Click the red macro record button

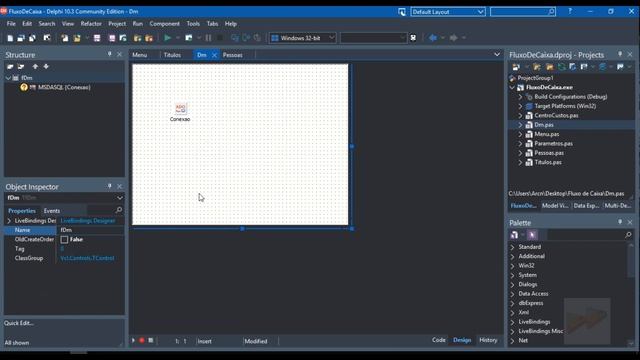142,340
